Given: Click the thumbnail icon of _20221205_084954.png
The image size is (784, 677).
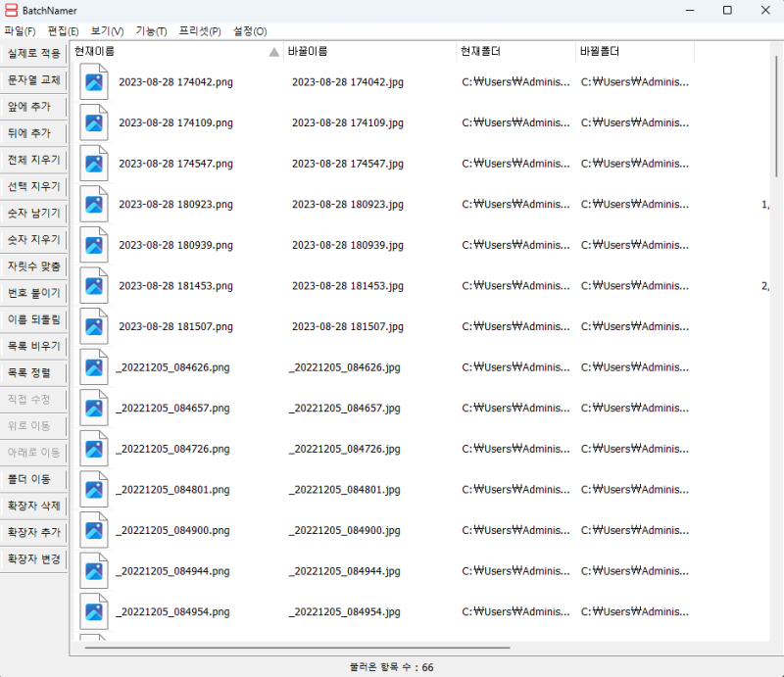Looking at the screenshot, I should click(93, 610).
